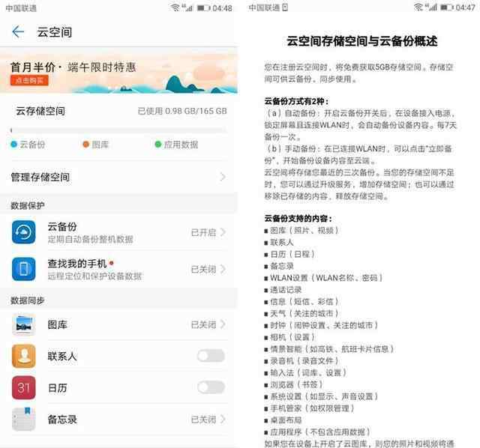
Task: Tap the 查找我的手机 phone icon
Action: tap(23, 269)
